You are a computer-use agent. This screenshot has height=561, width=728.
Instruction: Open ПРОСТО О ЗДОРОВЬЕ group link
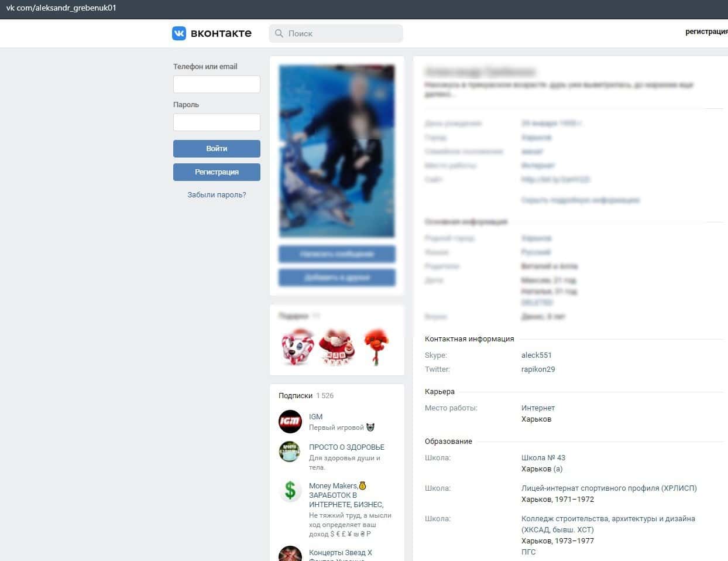[x=346, y=447]
